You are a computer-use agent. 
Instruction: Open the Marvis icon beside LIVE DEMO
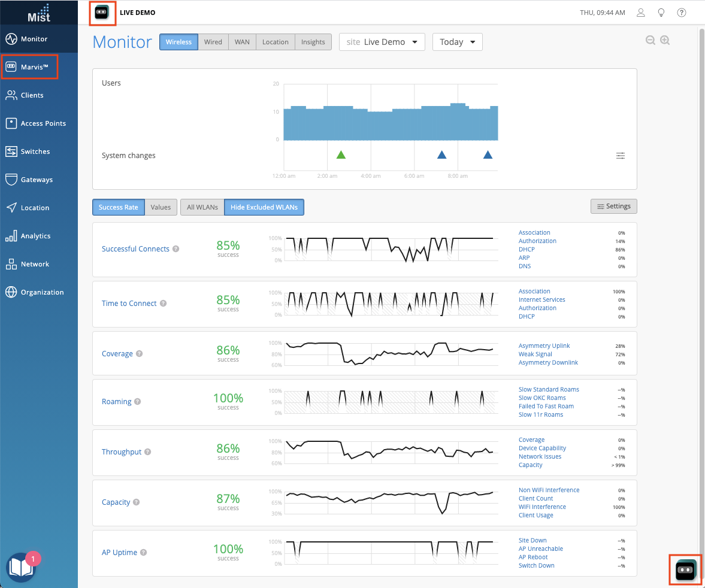coord(102,13)
